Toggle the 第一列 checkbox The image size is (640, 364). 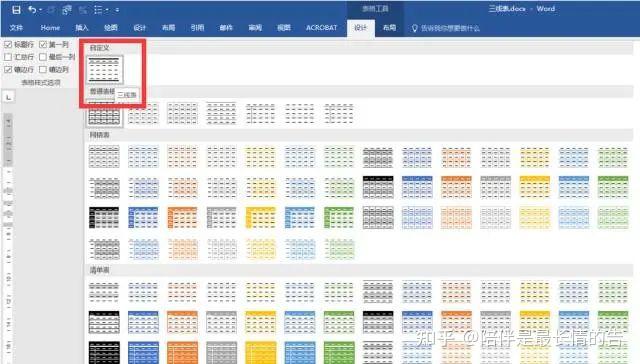[x=43, y=44]
